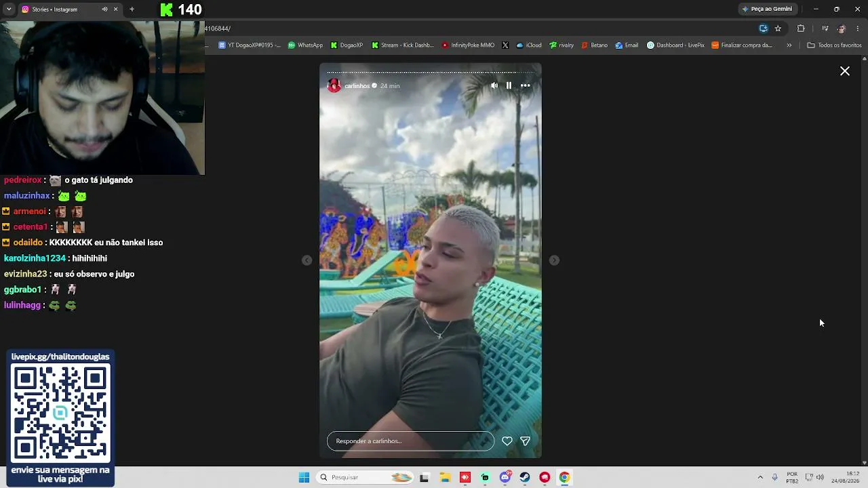Open the Windows Start menu
Screen dimensions: 868x488
click(x=304, y=477)
